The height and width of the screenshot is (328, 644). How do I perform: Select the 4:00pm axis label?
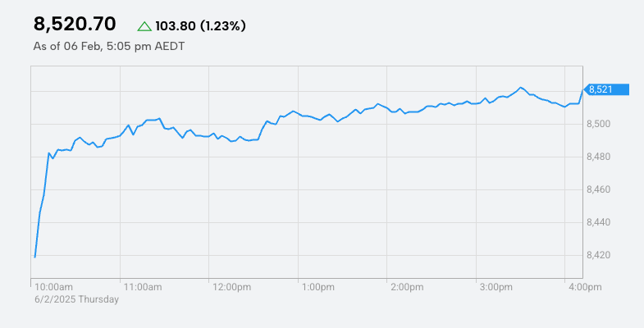[x=585, y=287]
